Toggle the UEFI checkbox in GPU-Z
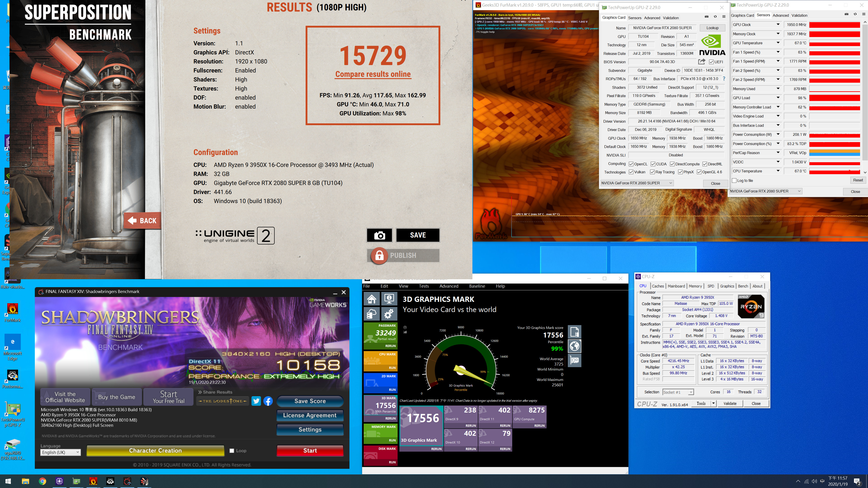This screenshot has height=488, width=868. point(711,62)
